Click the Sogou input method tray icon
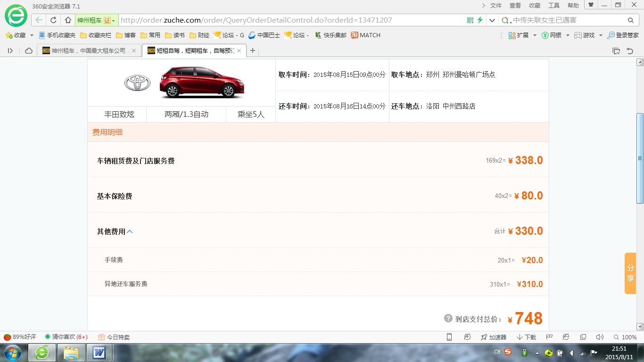 tap(508, 352)
